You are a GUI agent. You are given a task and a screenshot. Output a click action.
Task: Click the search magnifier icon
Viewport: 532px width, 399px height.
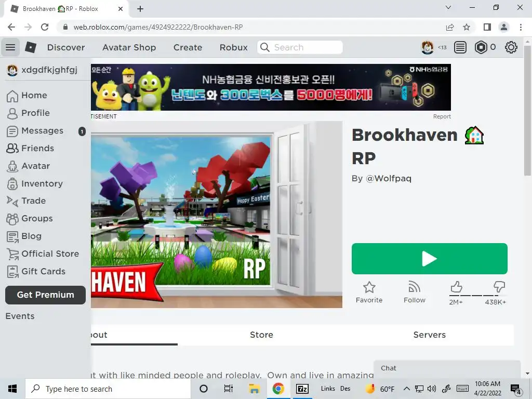point(264,47)
